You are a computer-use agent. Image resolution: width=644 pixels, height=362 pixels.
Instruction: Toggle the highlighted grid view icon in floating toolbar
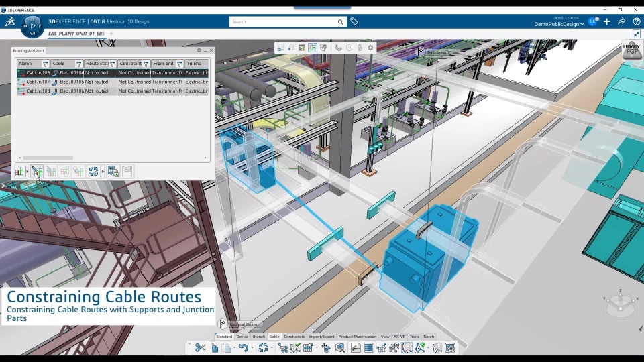pyautogui.click(x=313, y=48)
